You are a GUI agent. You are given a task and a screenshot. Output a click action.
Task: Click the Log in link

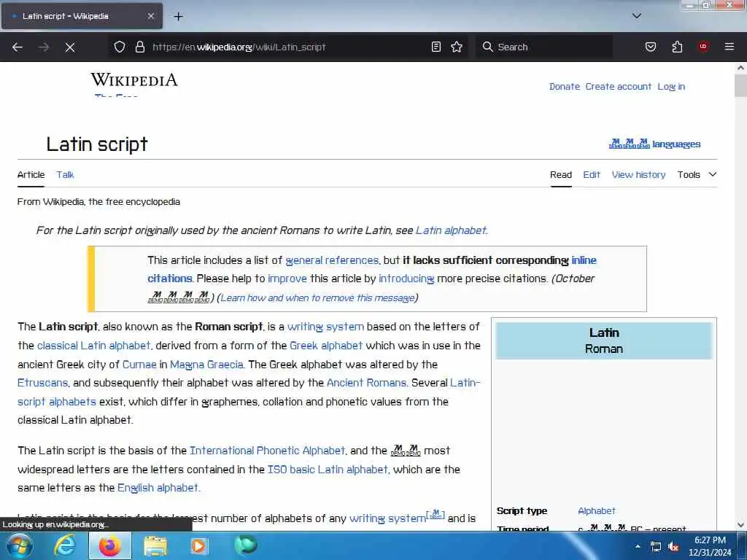tap(671, 87)
